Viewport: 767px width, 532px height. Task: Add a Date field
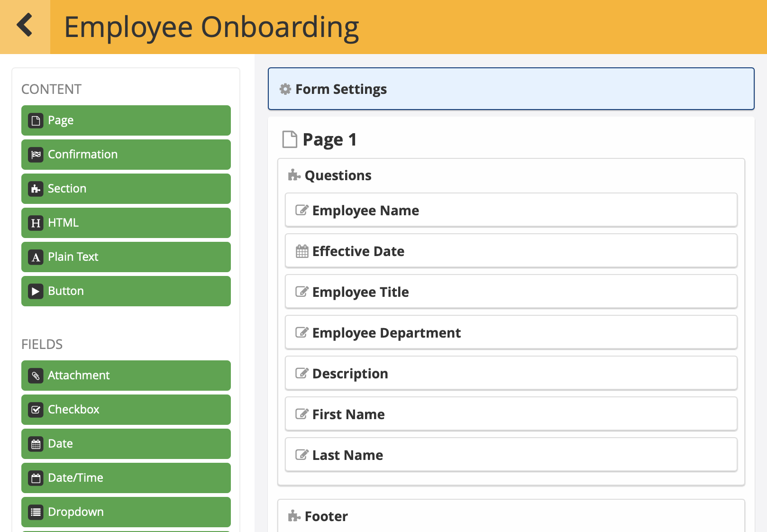[126, 444]
